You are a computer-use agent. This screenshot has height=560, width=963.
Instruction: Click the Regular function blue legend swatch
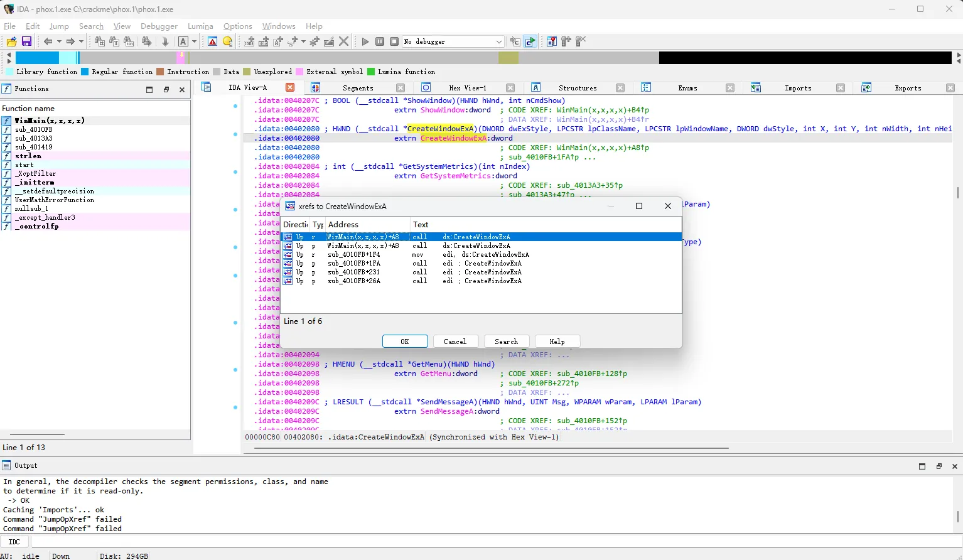pyautogui.click(x=85, y=72)
